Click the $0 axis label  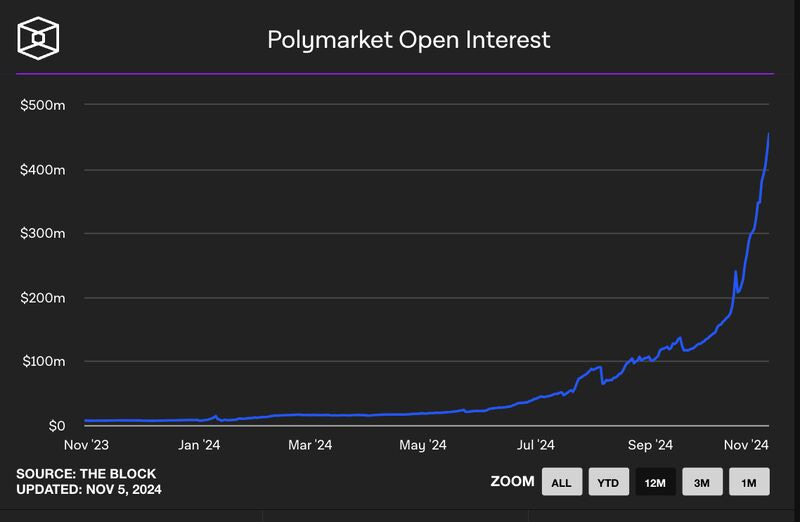[x=57, y=426]
